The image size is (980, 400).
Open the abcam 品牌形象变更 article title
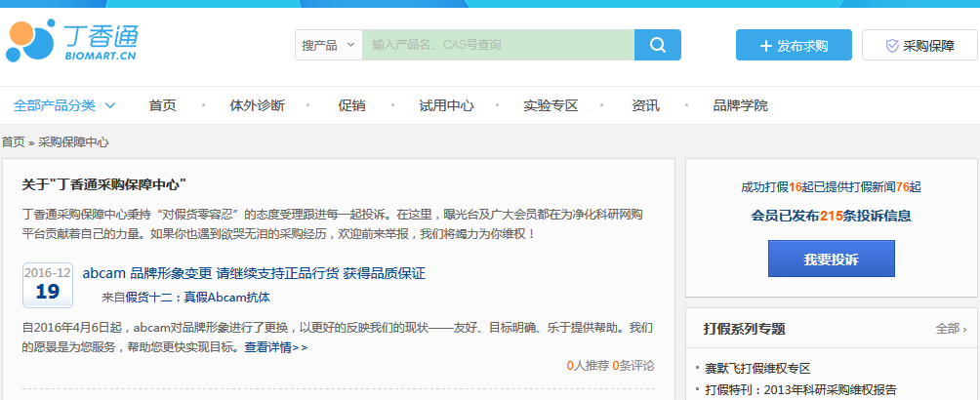point(254,273)
